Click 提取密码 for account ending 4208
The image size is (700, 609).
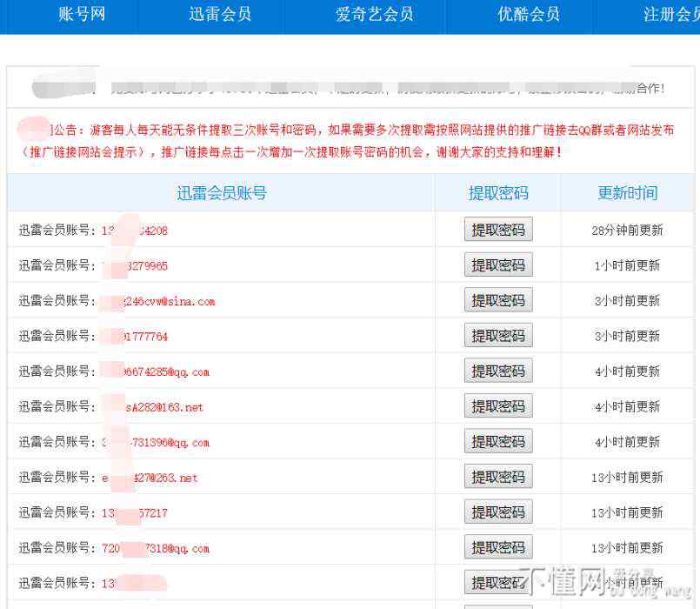point(498,230)
